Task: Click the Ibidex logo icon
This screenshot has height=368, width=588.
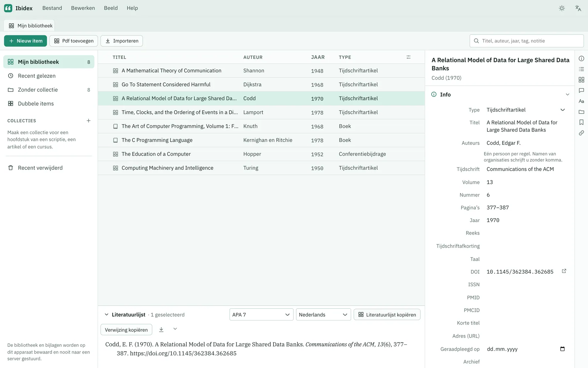Action: tap(8, 8)
